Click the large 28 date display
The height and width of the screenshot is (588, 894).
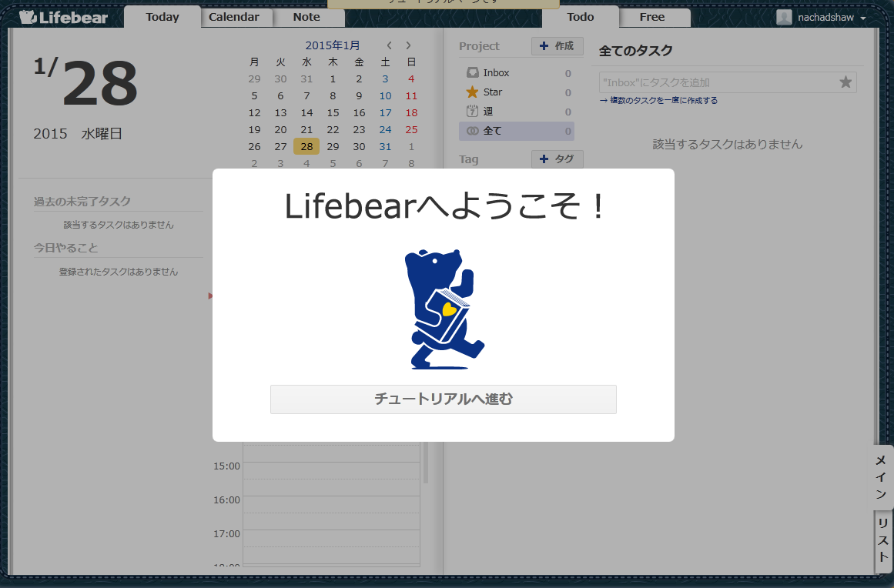pos(100,84)
